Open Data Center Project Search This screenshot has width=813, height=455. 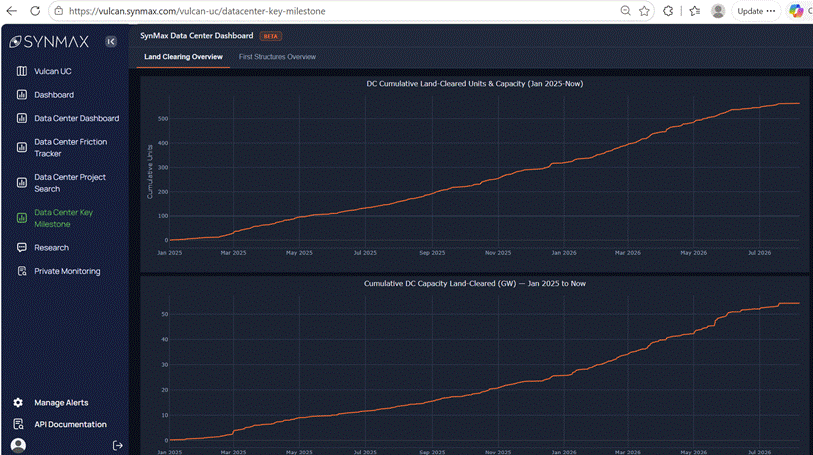pyautogui.click(x=69, y=183)
